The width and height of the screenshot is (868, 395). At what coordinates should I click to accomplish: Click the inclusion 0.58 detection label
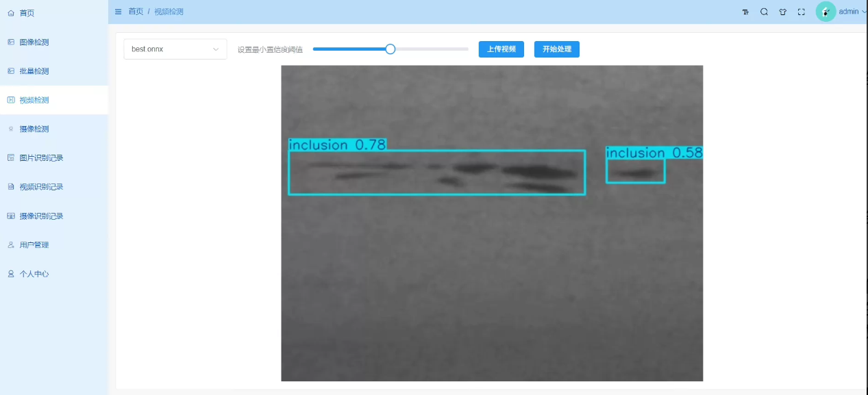(x=654, y=153)
